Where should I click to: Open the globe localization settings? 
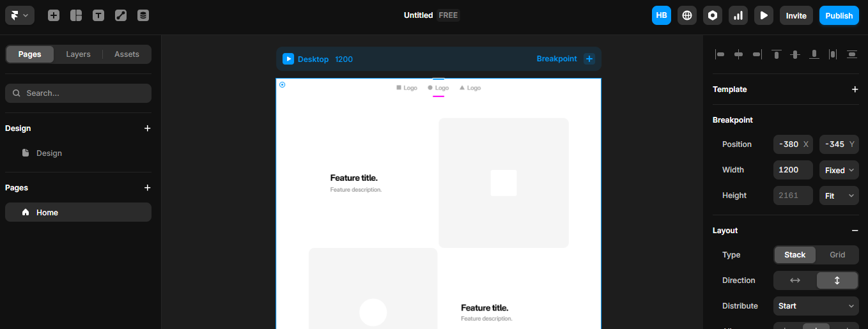[687, 15]
